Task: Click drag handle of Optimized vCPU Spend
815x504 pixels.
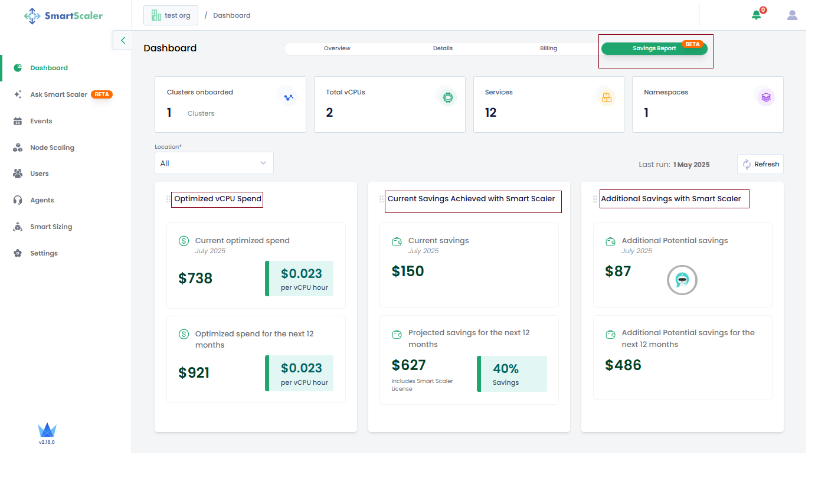Action: point(168,199)
